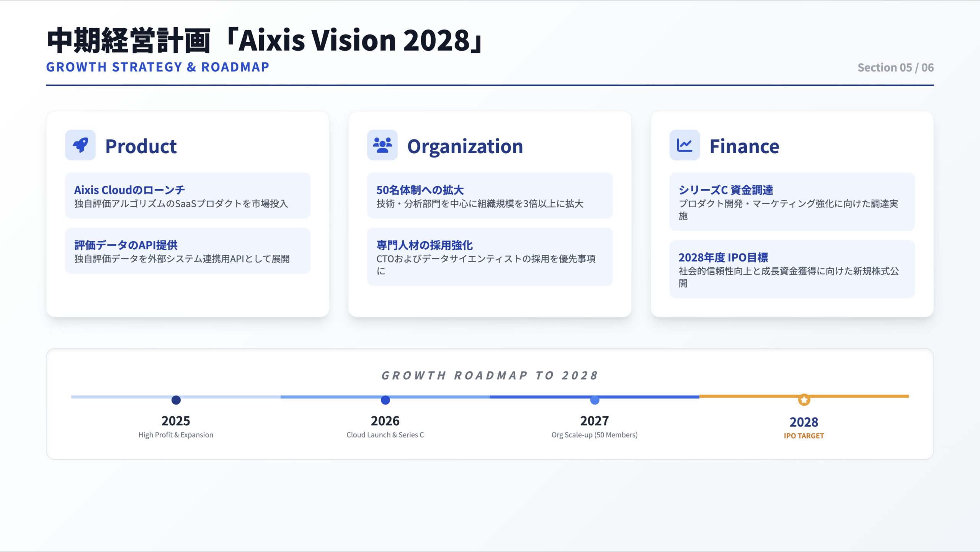The width and height of the screenshot is (980, 552).
Task: Click the IPO TARGET label
Action: [804, 436]
